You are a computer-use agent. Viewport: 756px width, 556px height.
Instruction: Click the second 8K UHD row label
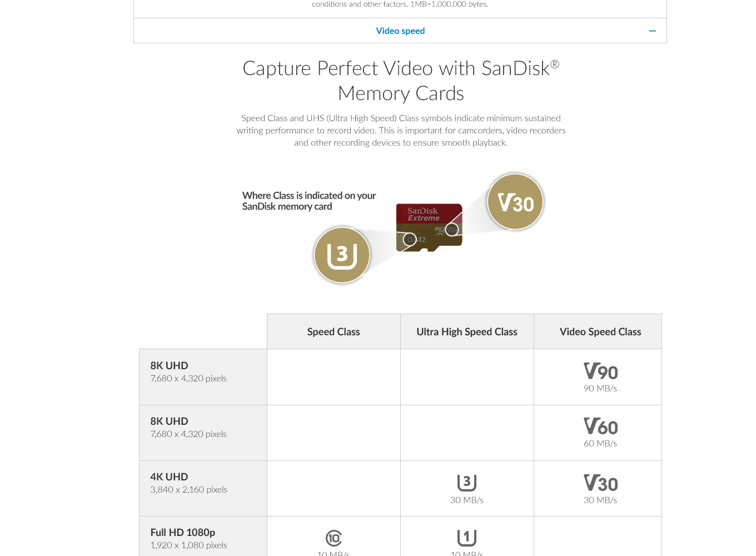point(169,421)
